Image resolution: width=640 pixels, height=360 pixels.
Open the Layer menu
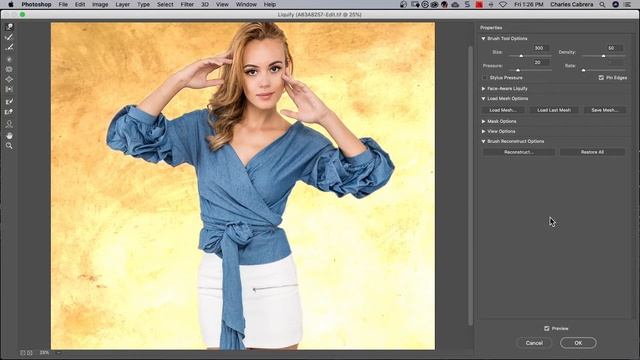click(122, 4)
